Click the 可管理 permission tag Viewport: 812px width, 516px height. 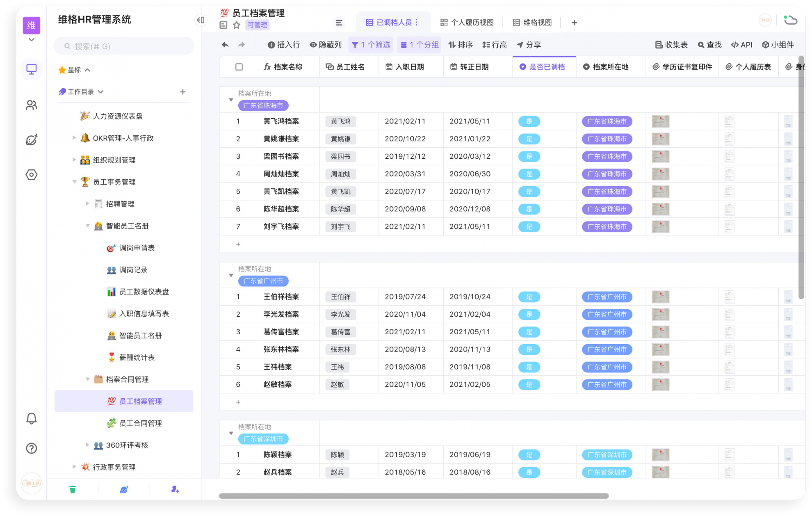257,25
